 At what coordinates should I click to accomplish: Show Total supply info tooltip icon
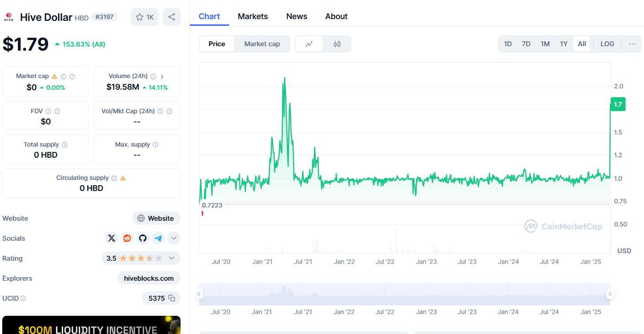point(65,144)
